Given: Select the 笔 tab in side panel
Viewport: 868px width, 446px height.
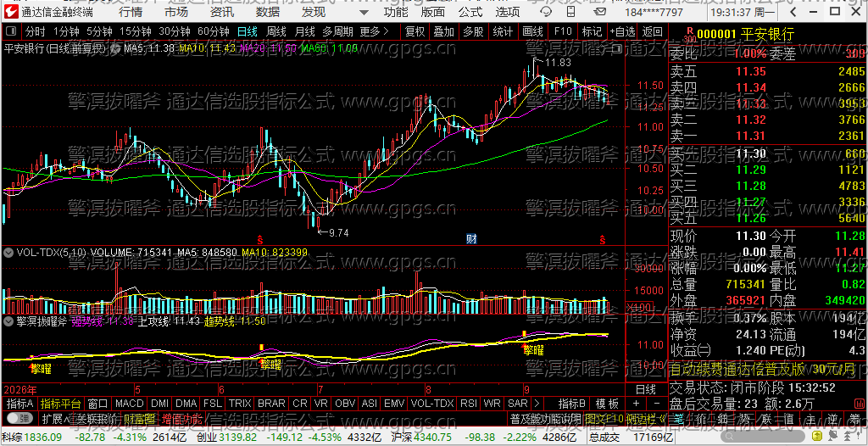Looking at the screenshot, I should (679, 420).
